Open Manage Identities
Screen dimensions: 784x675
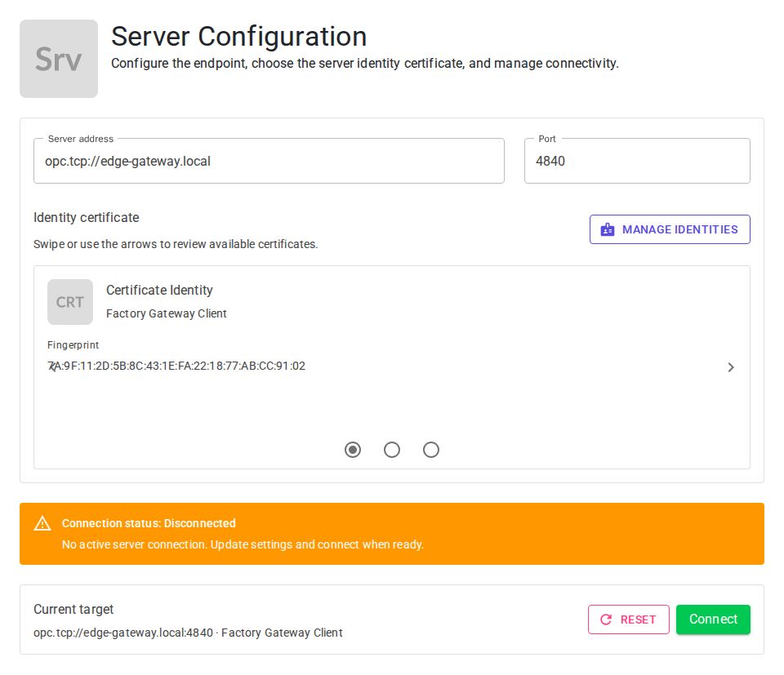pyautogui.click(x=670, y=229)
